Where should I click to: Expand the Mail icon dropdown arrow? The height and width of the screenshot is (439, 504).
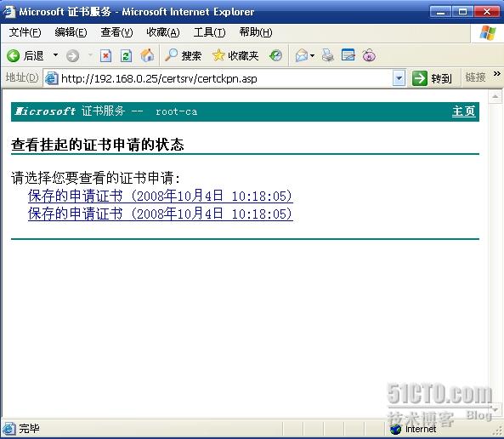tap(312, 56)
